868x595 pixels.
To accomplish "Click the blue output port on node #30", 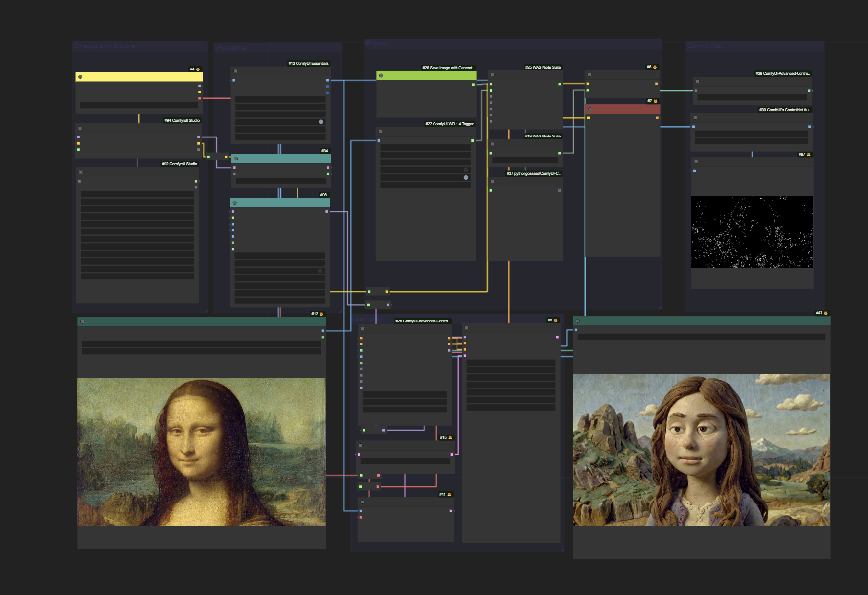I will click(810, 127).
